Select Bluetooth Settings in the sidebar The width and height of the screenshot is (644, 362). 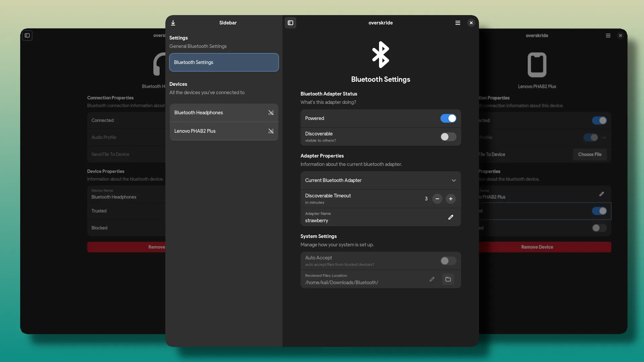224,62
